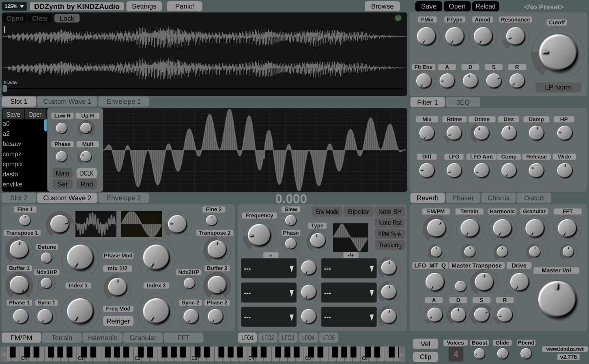Image resolution: width=589 pixels, height=364 pixels.
Task: Click the Master Transpose knob
Action: click(x=484, y=282)
